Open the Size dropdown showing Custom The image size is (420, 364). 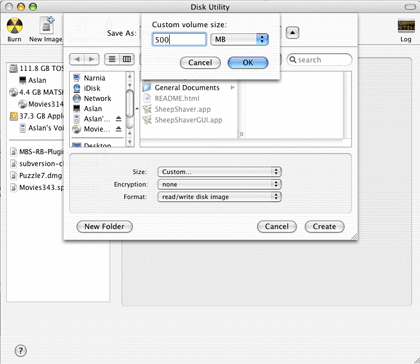click(x=219, y=172)
